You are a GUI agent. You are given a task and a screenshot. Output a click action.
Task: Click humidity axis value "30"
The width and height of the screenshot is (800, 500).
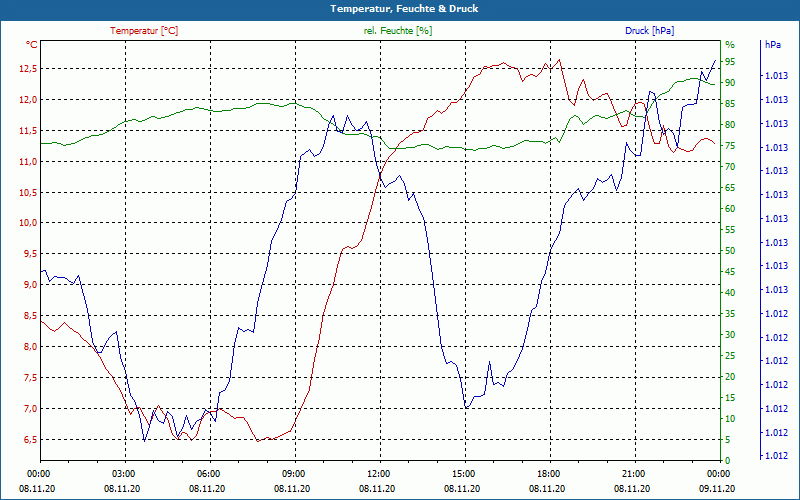(x=730, y=335)
